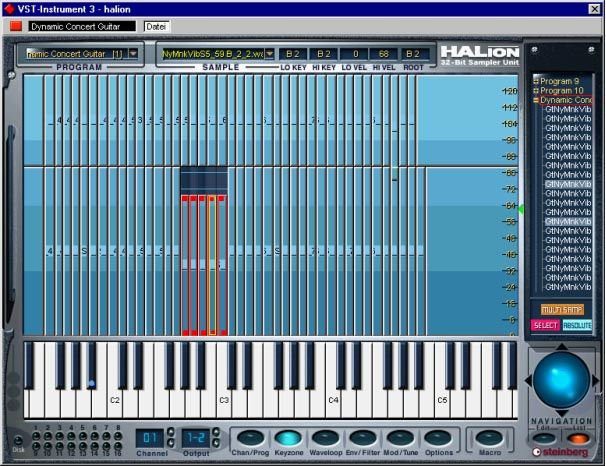Click the navigation right arrow

(x=595, y=380)
